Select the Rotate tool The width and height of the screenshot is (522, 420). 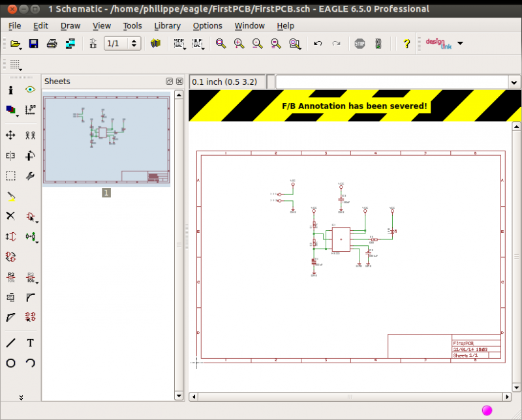[x=30, y=155]
